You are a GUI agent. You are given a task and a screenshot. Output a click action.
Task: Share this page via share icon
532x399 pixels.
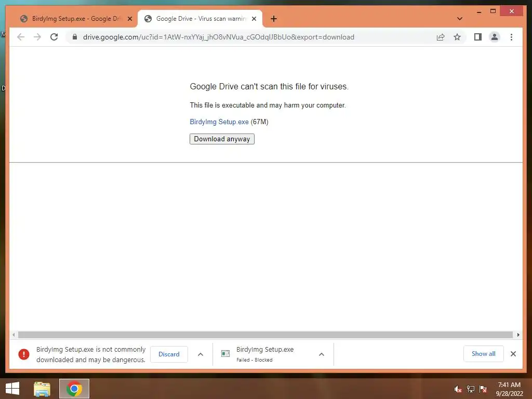pyautogui.click(x=441, y=37)
